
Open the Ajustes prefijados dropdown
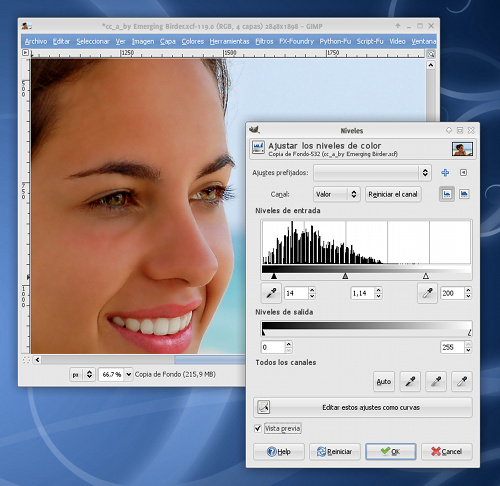[372, 172]
